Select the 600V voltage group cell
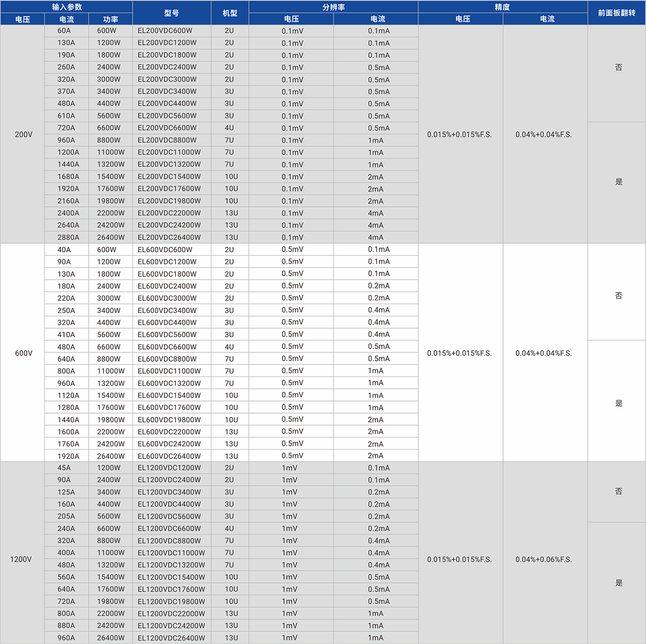 23,353
